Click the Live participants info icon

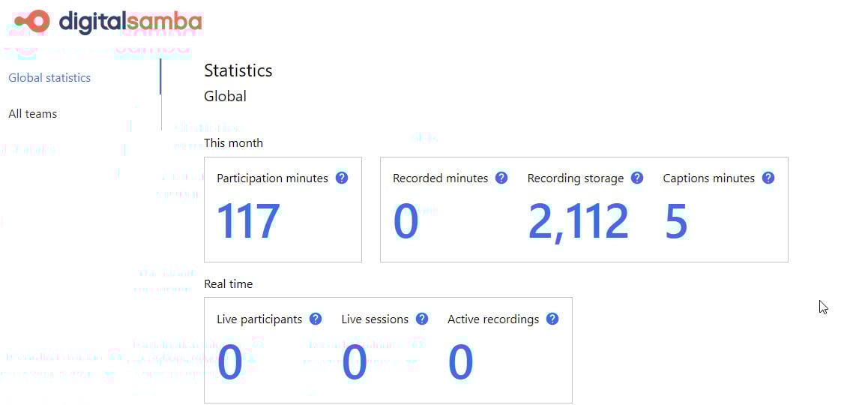pyautogui.click(x=316, y=319)
